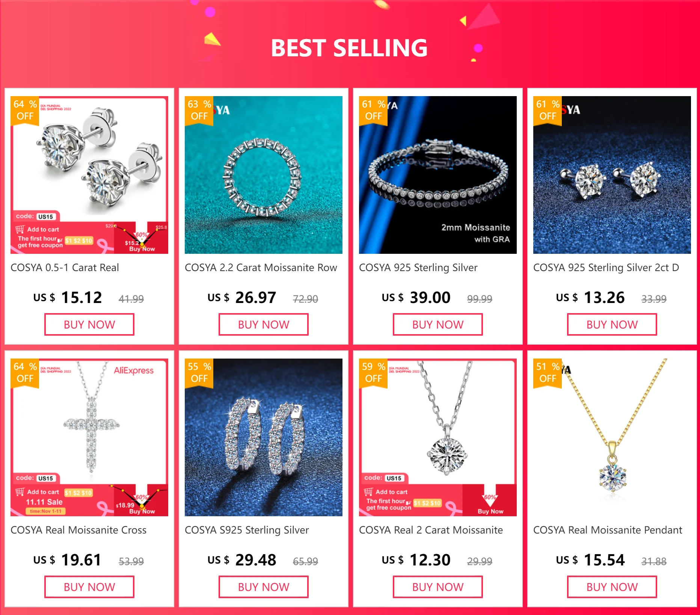Click the 59% OFF badge on solitaire necklace

click(373, 373)
